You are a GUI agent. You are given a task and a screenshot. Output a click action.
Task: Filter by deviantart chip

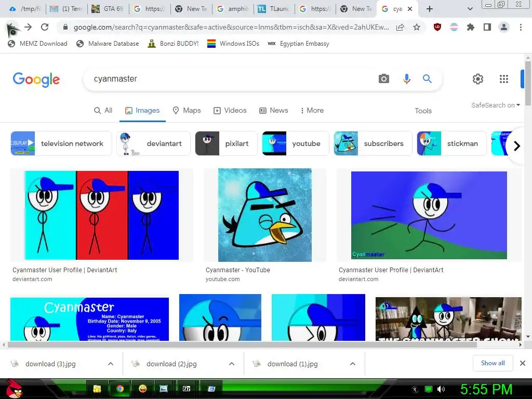pyautogui.click(x=153, y=143)
